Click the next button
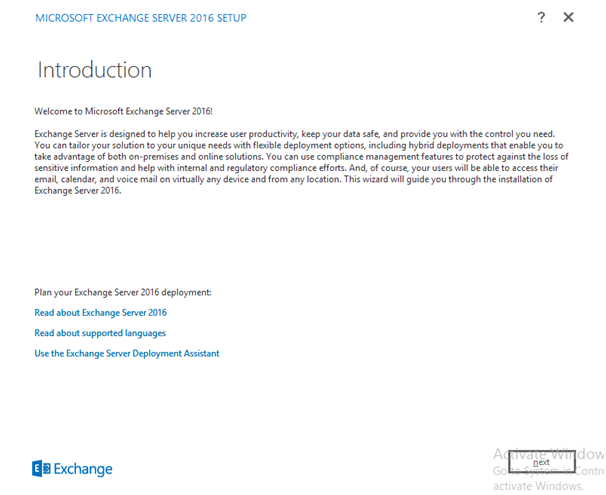Screen dimensions: 606x495 pos(542,462)
